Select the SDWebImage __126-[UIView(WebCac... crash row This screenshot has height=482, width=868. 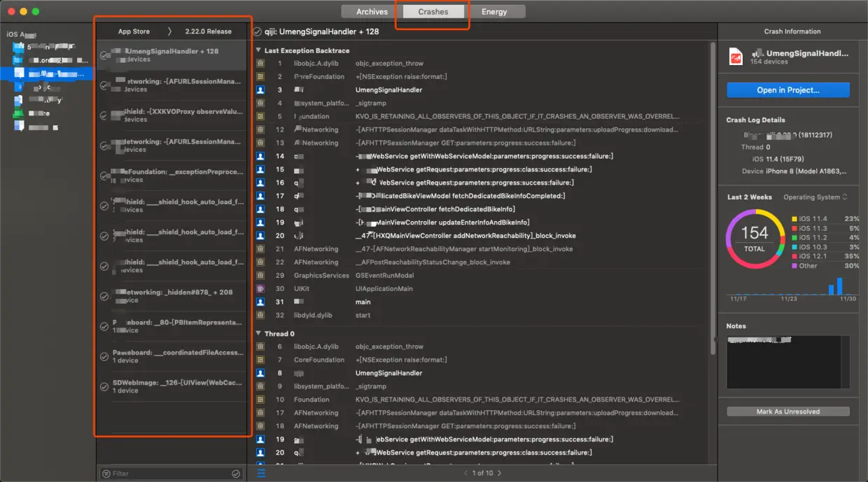pos(171,386)
